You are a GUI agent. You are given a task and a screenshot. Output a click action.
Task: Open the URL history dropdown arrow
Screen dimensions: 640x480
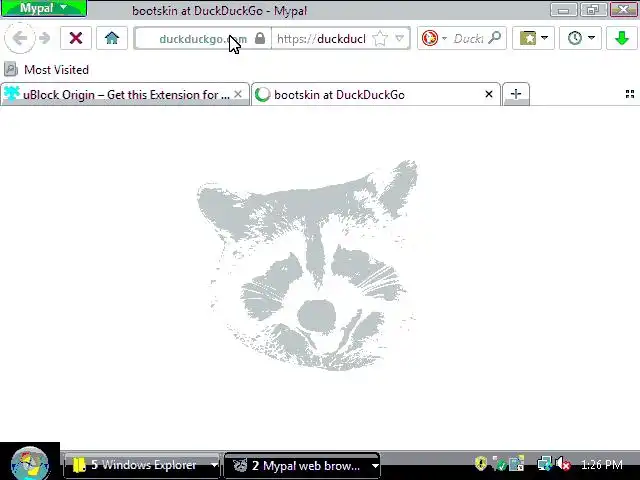point(400,39)
